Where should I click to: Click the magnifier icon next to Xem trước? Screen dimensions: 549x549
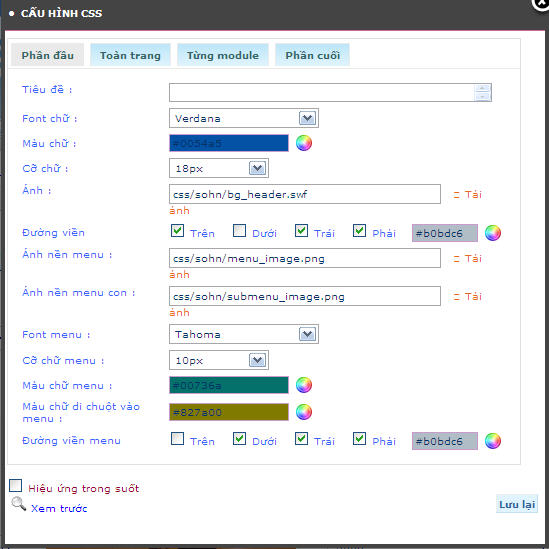point(19,504)
